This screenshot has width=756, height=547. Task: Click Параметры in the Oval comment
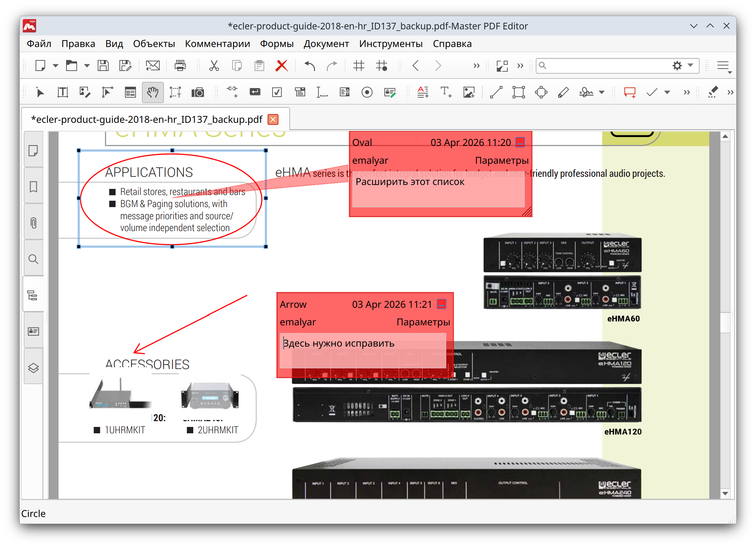pos(501,161)
